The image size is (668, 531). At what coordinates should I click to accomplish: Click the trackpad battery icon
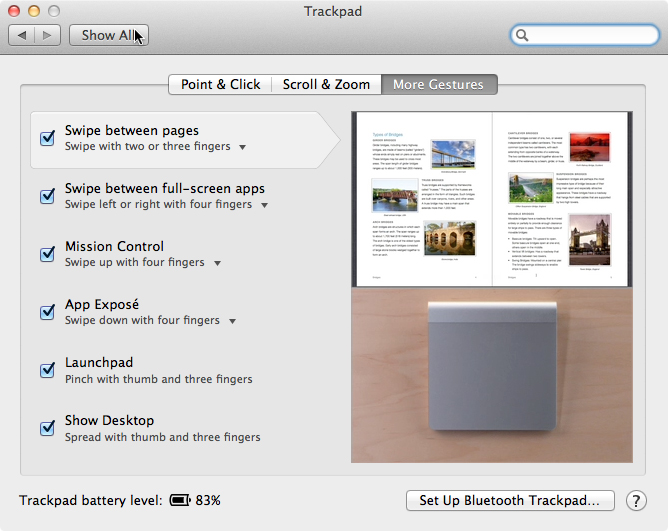click(180, 500)
